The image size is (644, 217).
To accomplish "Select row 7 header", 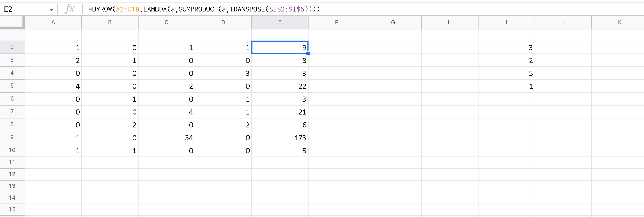I will point(12,112).
